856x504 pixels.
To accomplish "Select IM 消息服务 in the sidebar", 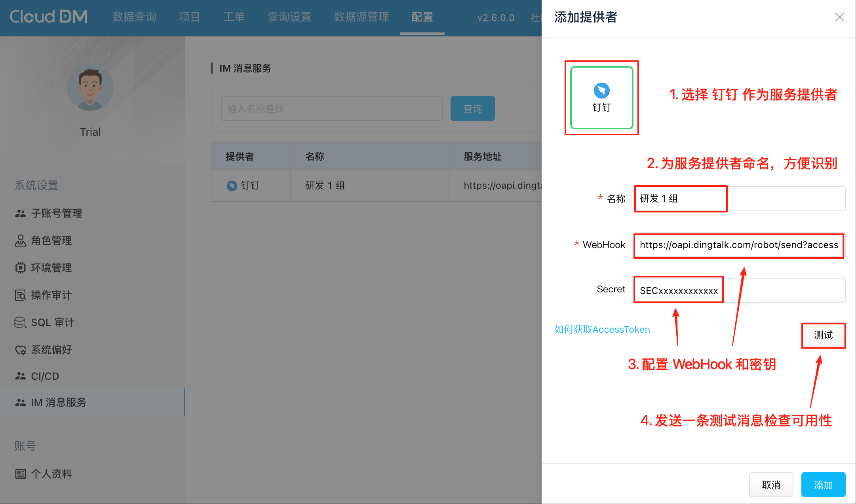I will coord(58,402).
